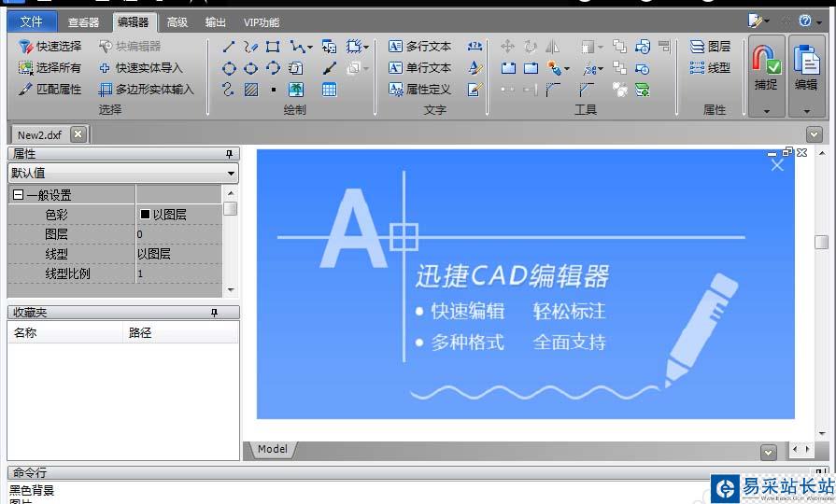The height and width of the screenshot is (504, 836).
Task: Toggle the 捕捉 snap button
Action: point(766,68)
